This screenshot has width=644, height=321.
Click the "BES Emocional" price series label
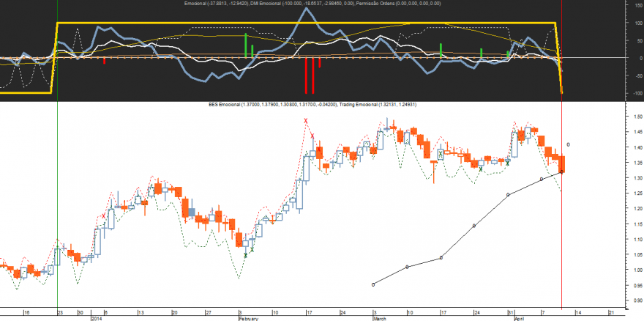pos(223,105)
